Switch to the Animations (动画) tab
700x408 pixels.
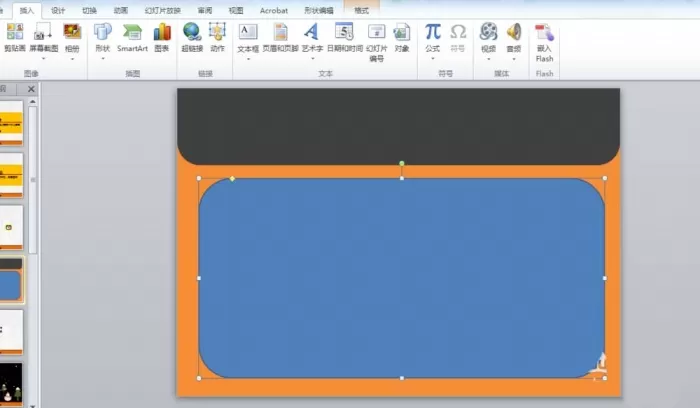121,10
